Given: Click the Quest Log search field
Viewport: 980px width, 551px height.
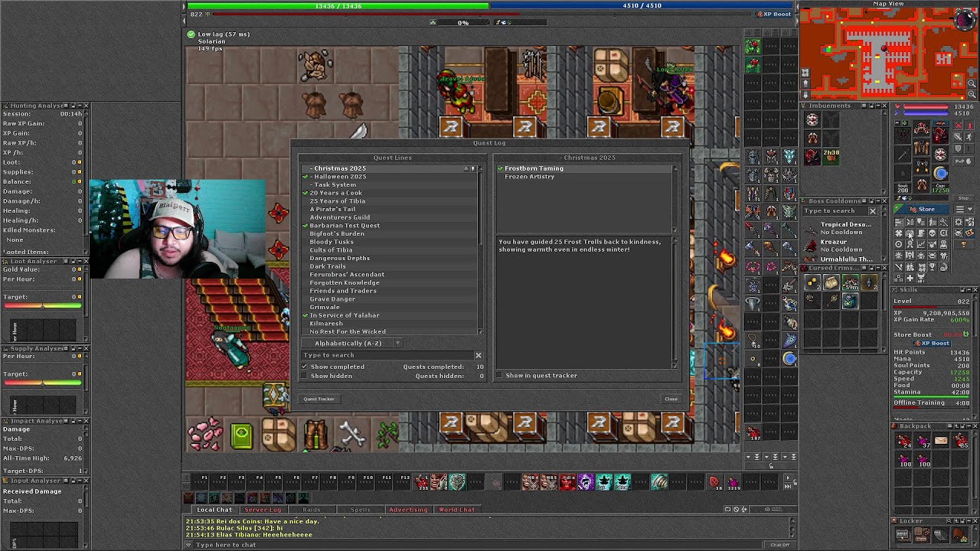Looking at the screenshot, I should pyautogui.click(x=387, y=355).
